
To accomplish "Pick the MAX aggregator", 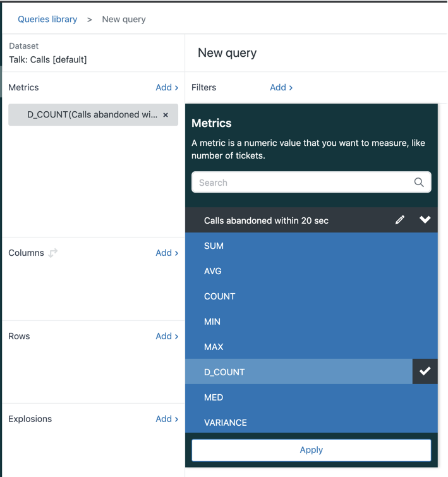I will tap(312, 346).
